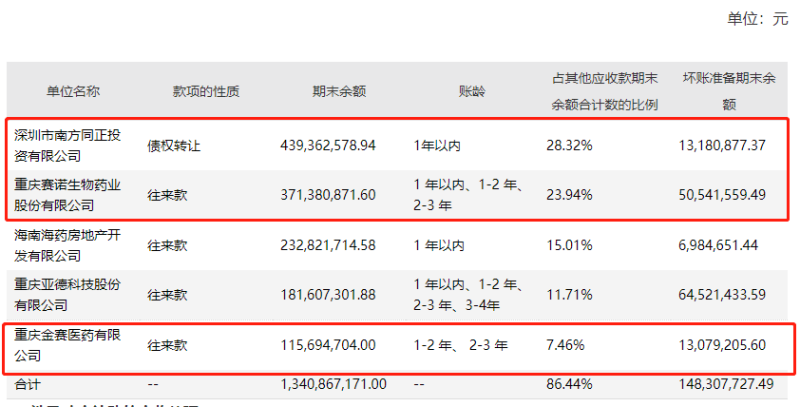
Task: Click the 款项的性质 column header
Action: 206,92
